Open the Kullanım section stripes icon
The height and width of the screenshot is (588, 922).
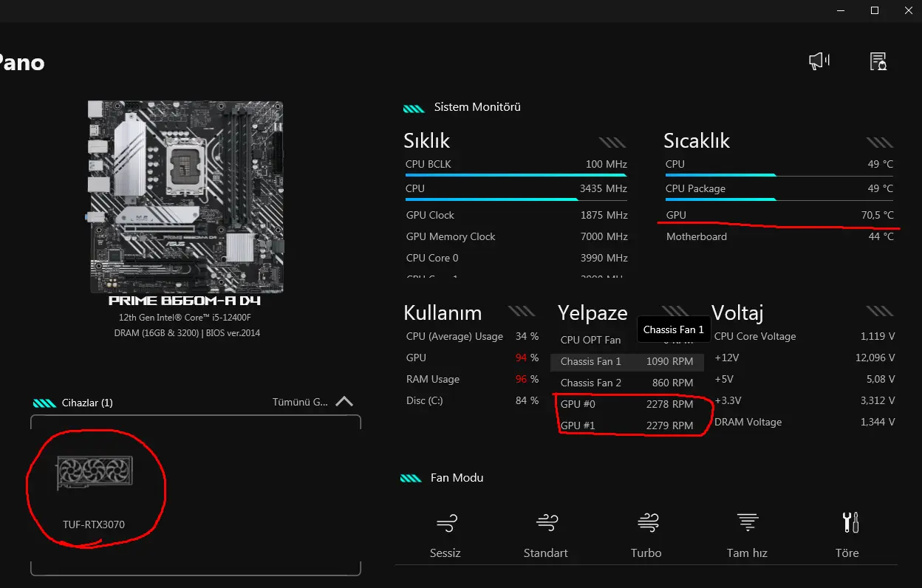[x=522, y=312]
